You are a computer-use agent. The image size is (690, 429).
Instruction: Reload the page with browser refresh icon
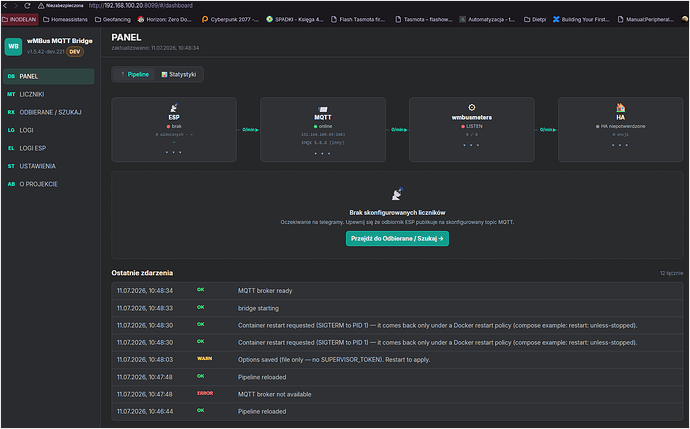point(27,6)
